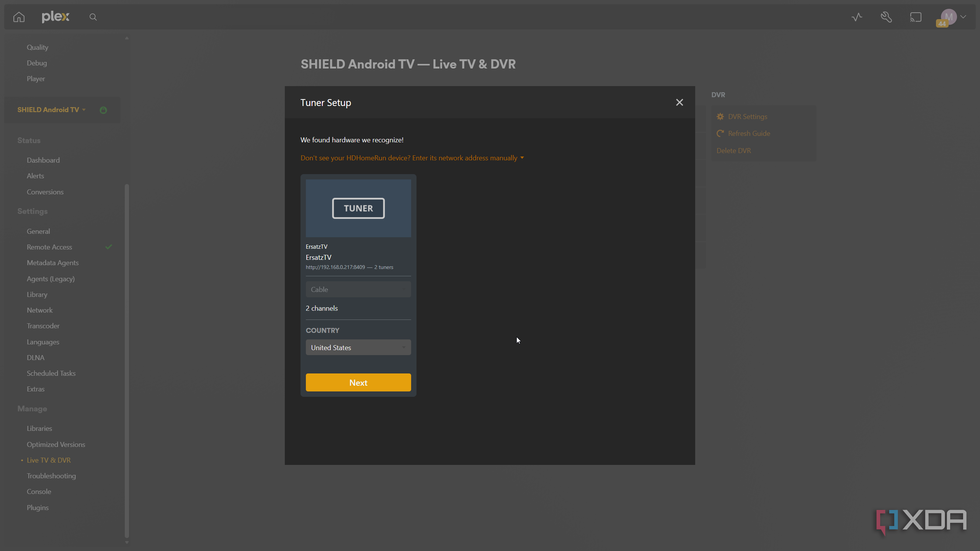The image size is (980, 551).
Task: Open Transcoder settings
Action: tap(43, 326)
